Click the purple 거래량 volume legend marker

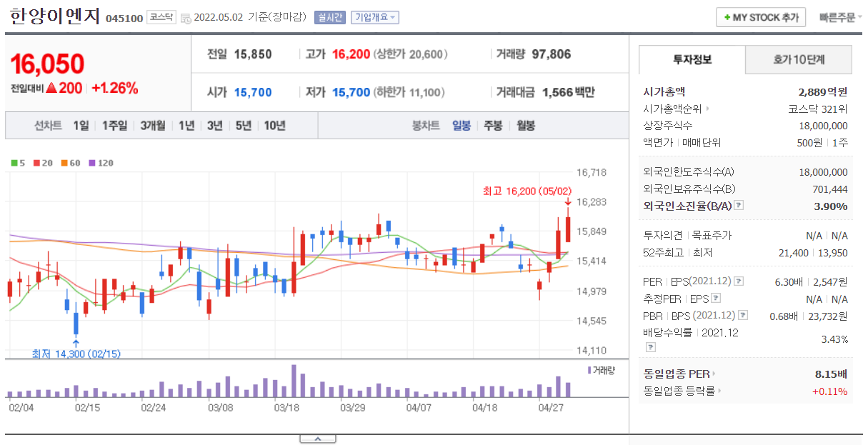[x=589, y=370]
